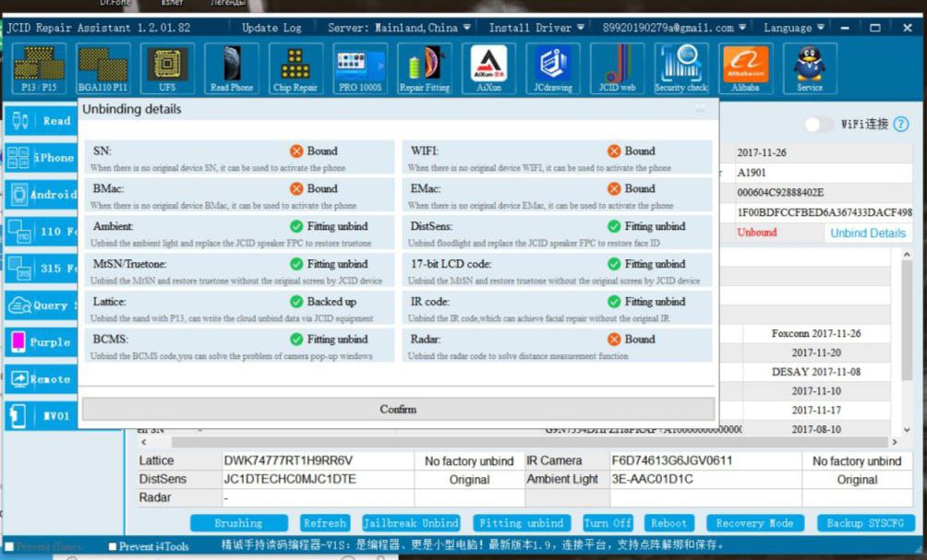Open the MV01 sidebar item
Viewport: 927px width, 560px height.
[42, 416]
